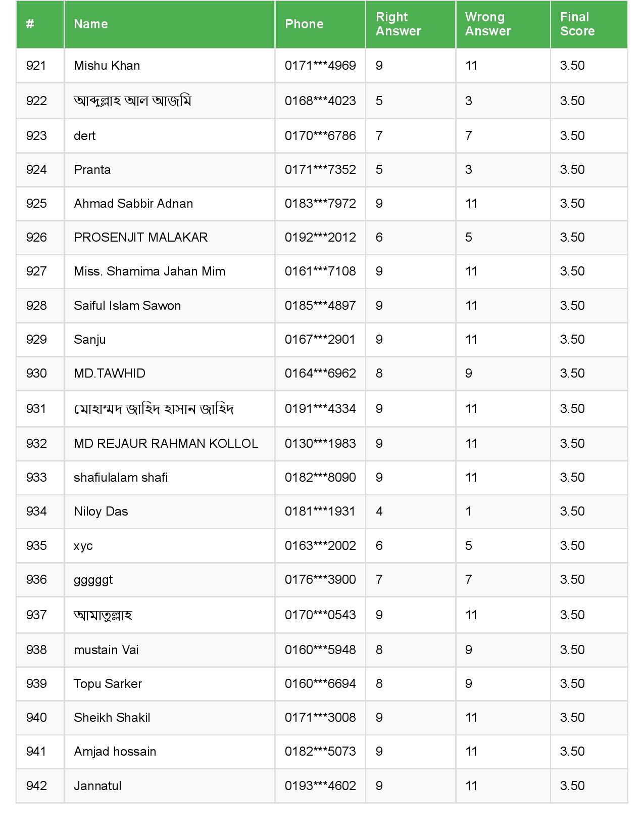Viewport: 644px width, 834px height.
Task: Click the Phone column header
Action: [304, 24]
